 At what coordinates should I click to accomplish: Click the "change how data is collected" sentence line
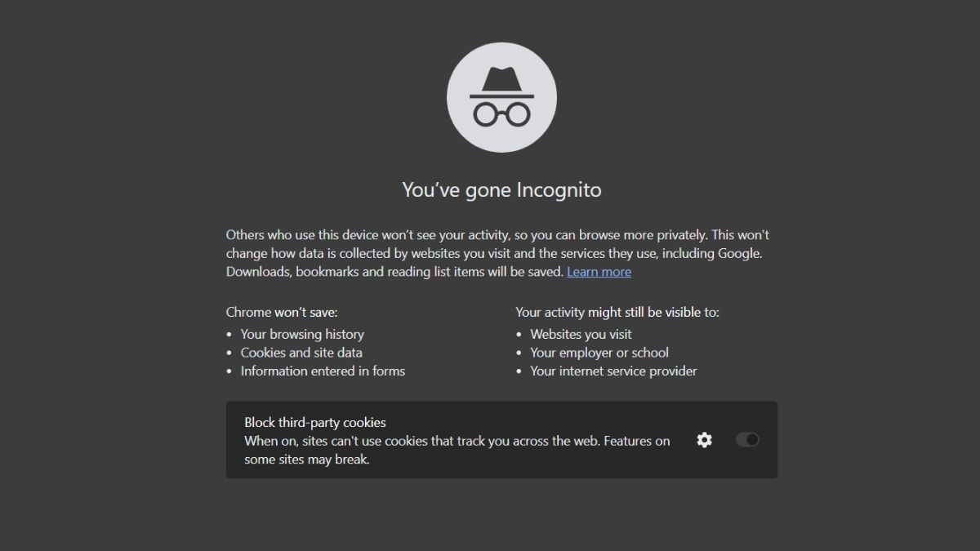(494, 253)
